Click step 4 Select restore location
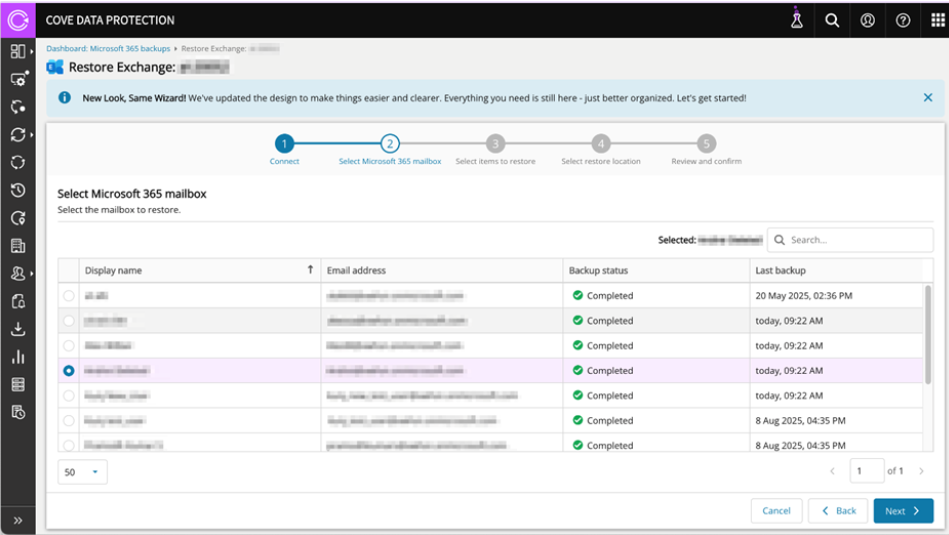Image resolution: width=949 pixels, height=535 pixels. pyautogui.click(x=600, y=149)
